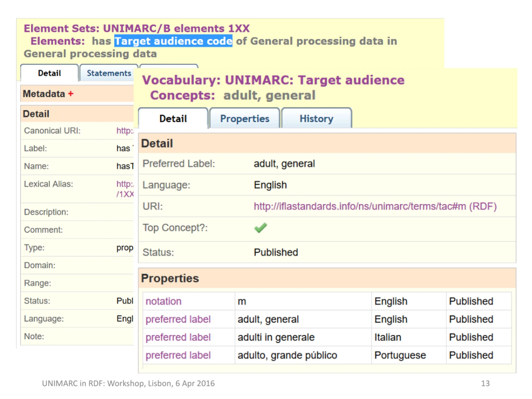Click the notation property link
532x399 pixels.
pyautogui.click(x=164, y=301)
